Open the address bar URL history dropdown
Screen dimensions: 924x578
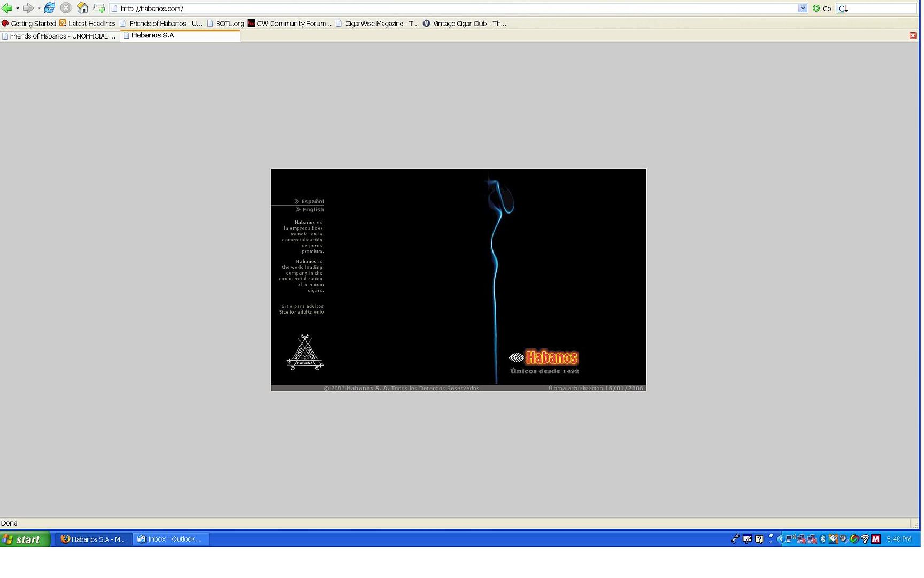(x=803, y=9)
